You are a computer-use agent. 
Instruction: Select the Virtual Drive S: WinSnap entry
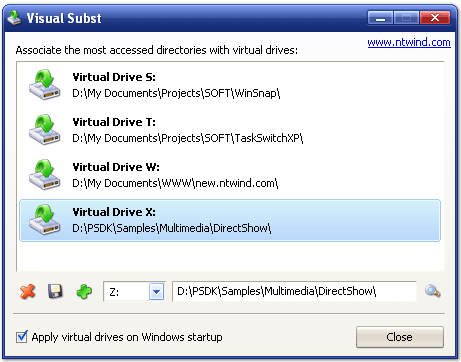[x=230, y=85]
